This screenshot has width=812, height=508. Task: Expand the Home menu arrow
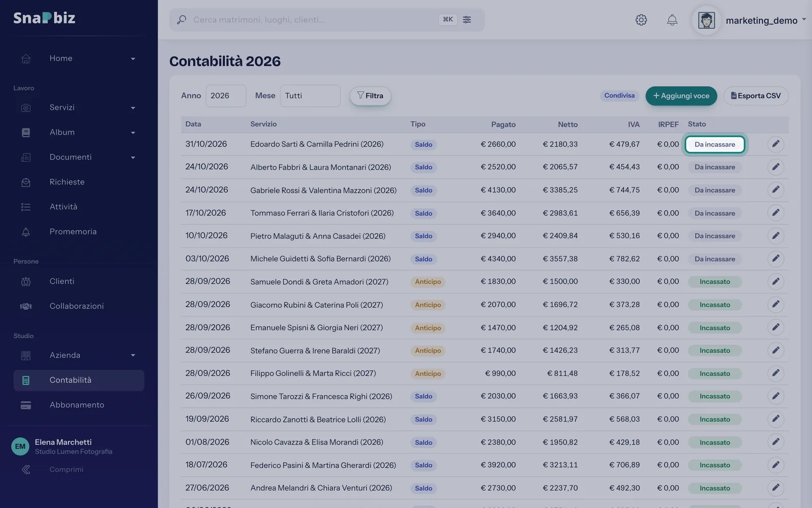(x=133, y=59)
